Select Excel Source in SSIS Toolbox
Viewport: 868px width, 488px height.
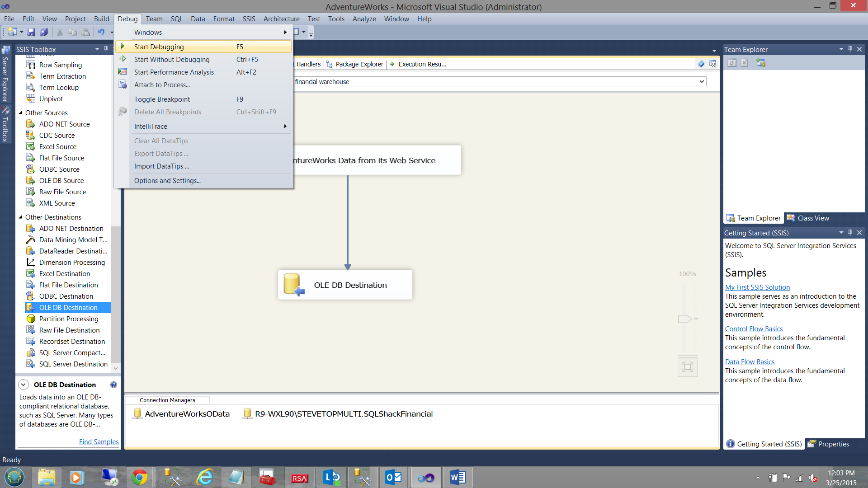pyautogui.click(x=57, y=147)
